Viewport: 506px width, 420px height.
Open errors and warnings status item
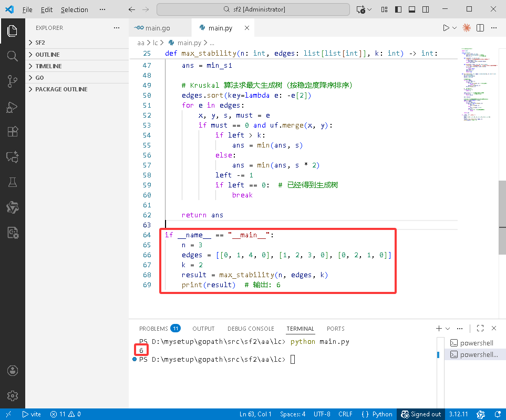click(66, 414)
